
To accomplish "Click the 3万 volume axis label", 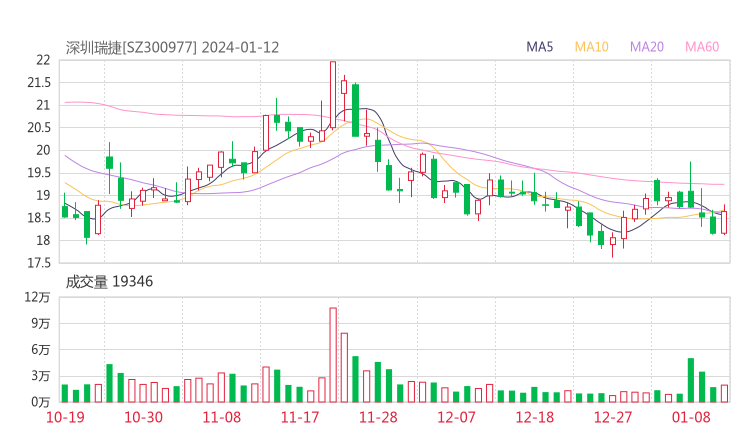I will pos(41,376).
